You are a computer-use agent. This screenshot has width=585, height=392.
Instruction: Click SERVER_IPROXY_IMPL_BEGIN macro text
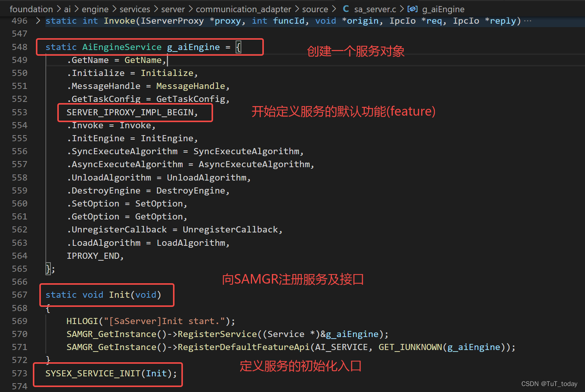click(x=130, y=112)
